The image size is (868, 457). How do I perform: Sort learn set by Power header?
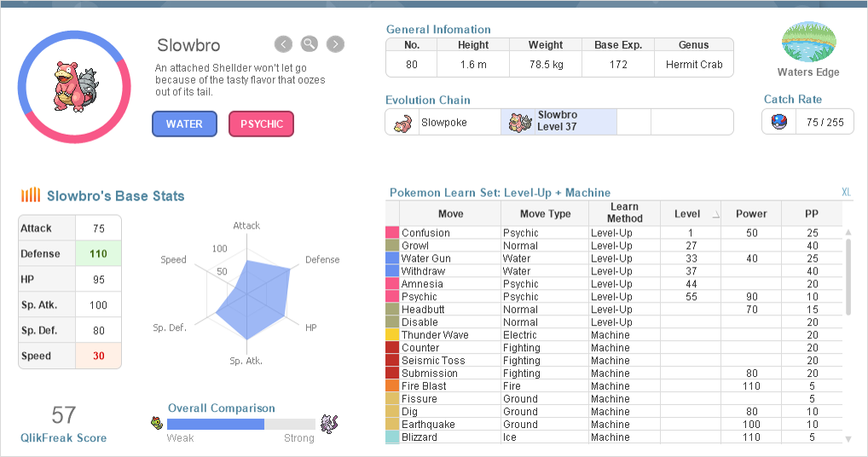(751, 214)
